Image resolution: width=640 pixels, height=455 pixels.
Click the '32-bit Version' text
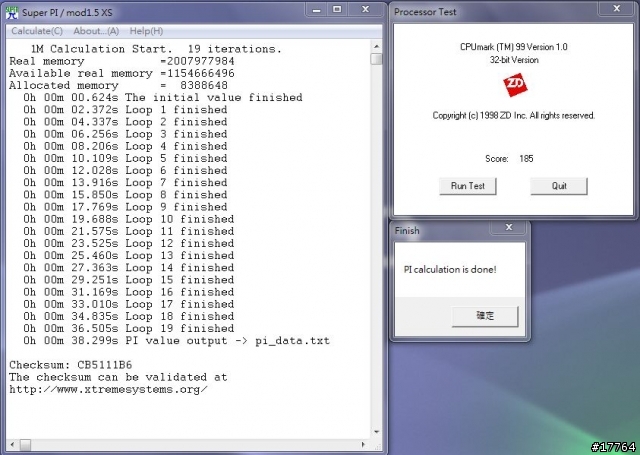pos(514,60)
